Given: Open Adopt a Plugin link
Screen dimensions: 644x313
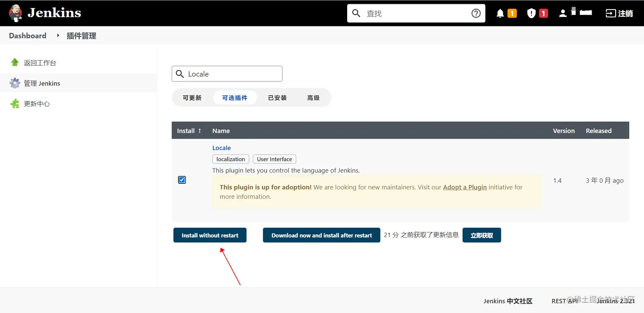Looking at the screenshot, I should pyautogui.click(x=465, y=187).
